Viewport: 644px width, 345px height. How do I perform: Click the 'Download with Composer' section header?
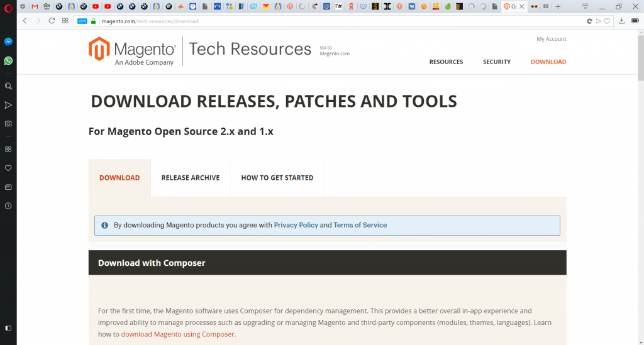pyautogui.click(x=327, y=263)
